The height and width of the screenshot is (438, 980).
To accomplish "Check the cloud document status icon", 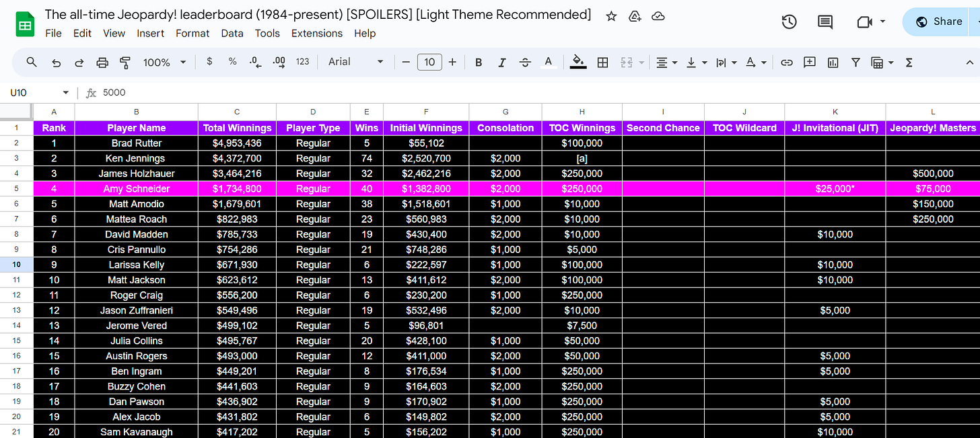I will tap(658, 16).
